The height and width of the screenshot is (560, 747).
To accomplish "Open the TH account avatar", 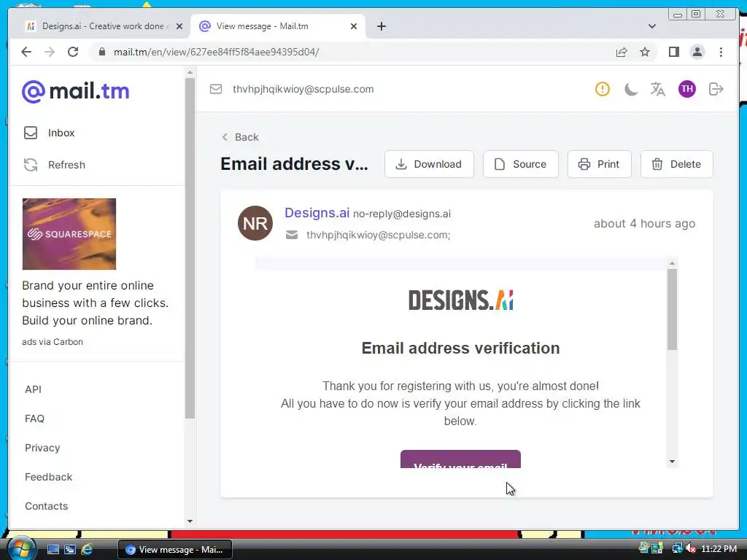I will pyautogui.click(x=687, y=88).
